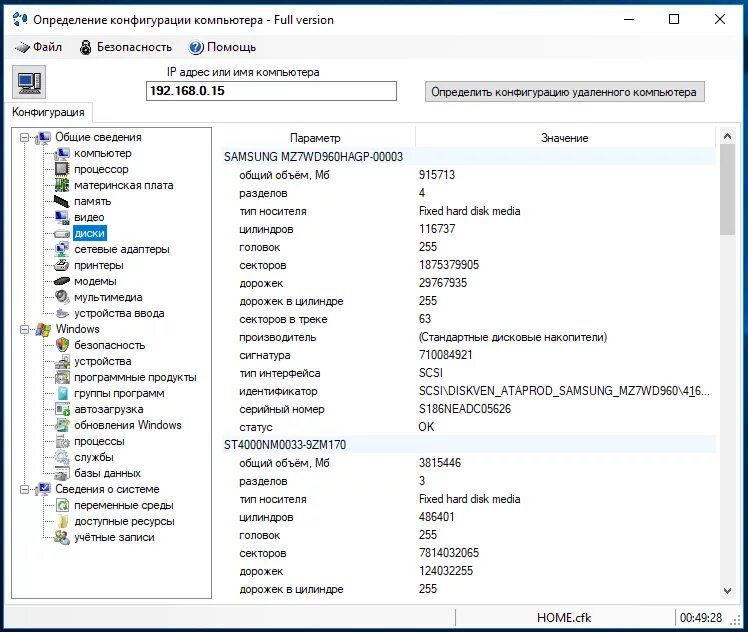The height and width of the screenshot is (632, 748).
Task: Select ST4000NM0033-9ZM170 disk header row
Action: click(468, 445)
